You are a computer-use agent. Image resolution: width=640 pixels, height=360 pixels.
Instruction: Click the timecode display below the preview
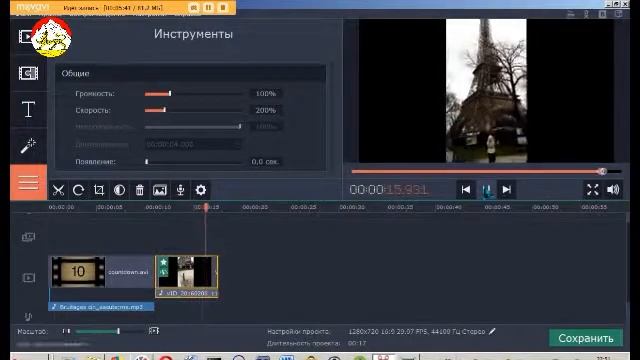389,190
